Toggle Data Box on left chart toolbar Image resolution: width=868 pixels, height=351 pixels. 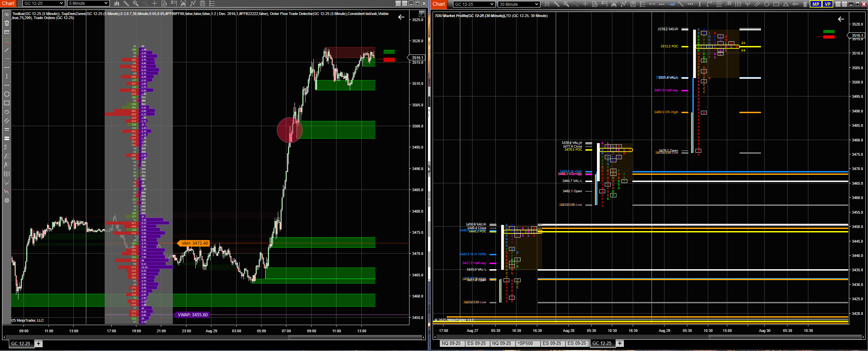(x=164, y=3)
